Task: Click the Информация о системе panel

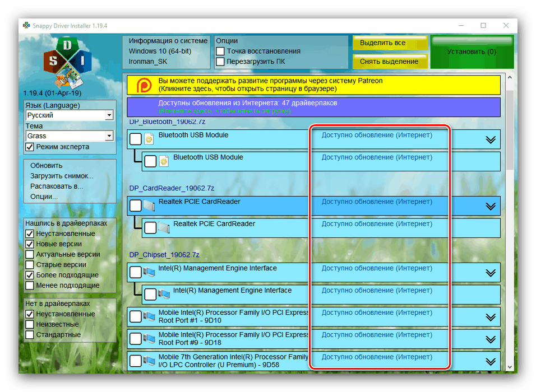Action: [167, 52]
